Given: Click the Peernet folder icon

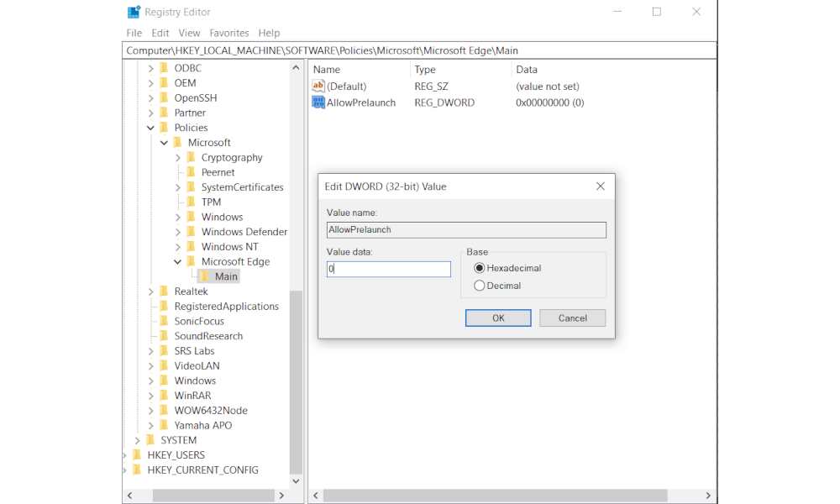Looking at the screenshot, I should click(x=192, y=172).
